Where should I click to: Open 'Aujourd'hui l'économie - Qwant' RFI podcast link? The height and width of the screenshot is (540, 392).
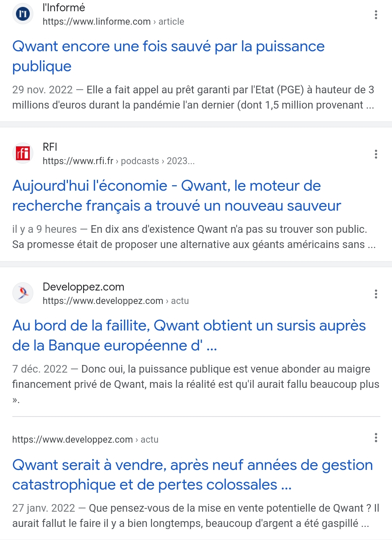point(177,196)
